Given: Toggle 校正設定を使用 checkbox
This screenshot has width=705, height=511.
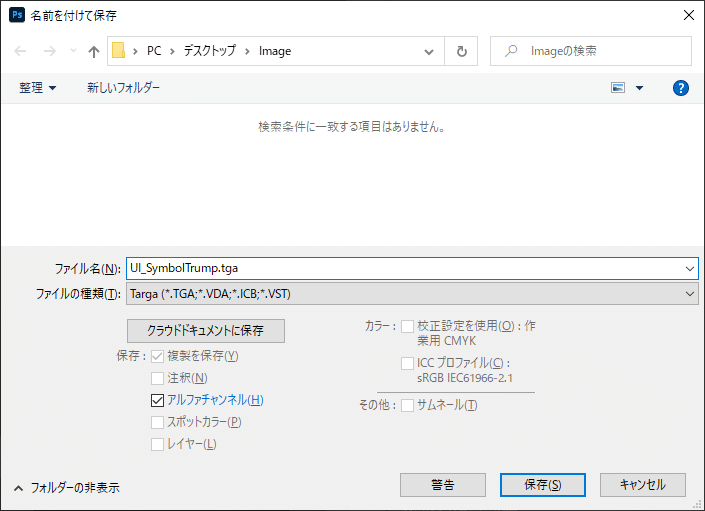Looking at the screenshot, I should [407, 326].
